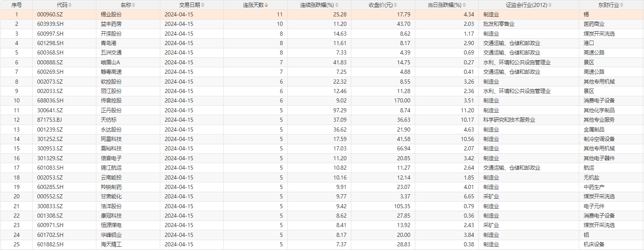The width and height of the screenshot is (644, 250).
Task: Click the sort icon beside 东财行业 header
Action: coord(622,5)
